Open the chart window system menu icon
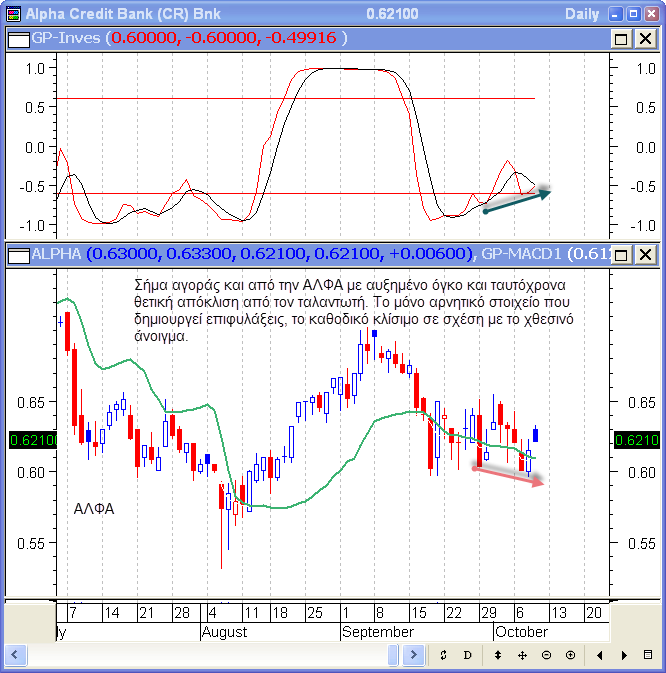The height and width of the screenshot is (673, 666). (x=12, y=14)
